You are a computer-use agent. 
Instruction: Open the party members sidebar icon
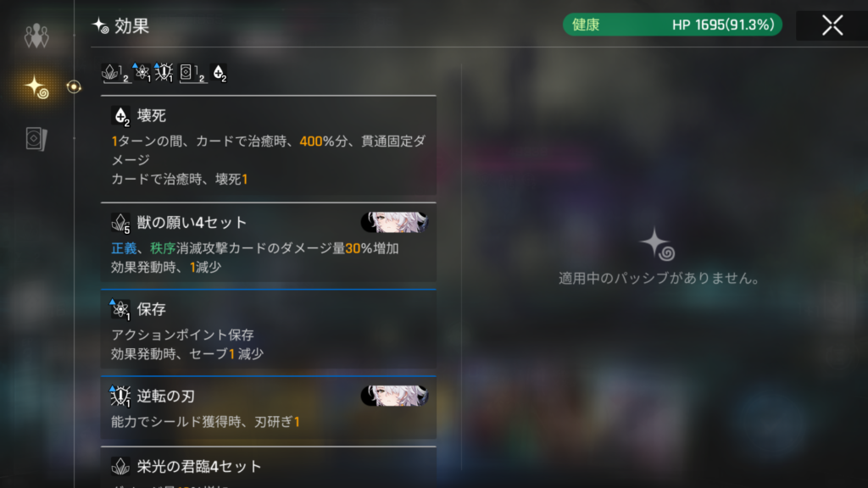click(x=36, y=36)
